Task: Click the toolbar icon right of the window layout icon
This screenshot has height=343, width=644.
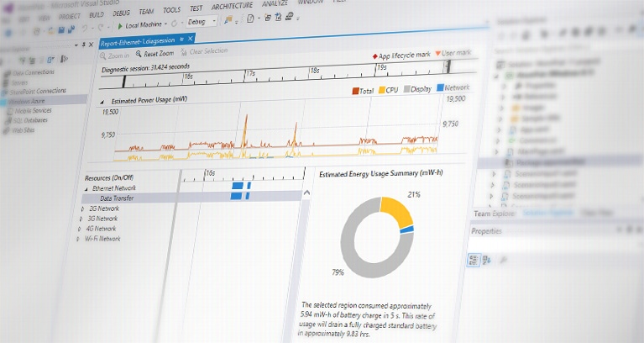Action: point(279,17)
